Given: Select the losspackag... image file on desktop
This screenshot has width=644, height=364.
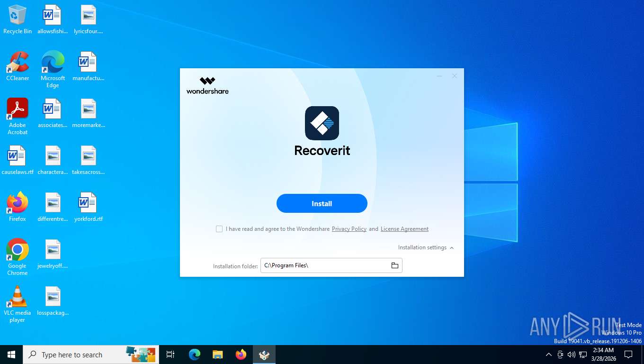Looking at the screenshot, I should [53, 301].
